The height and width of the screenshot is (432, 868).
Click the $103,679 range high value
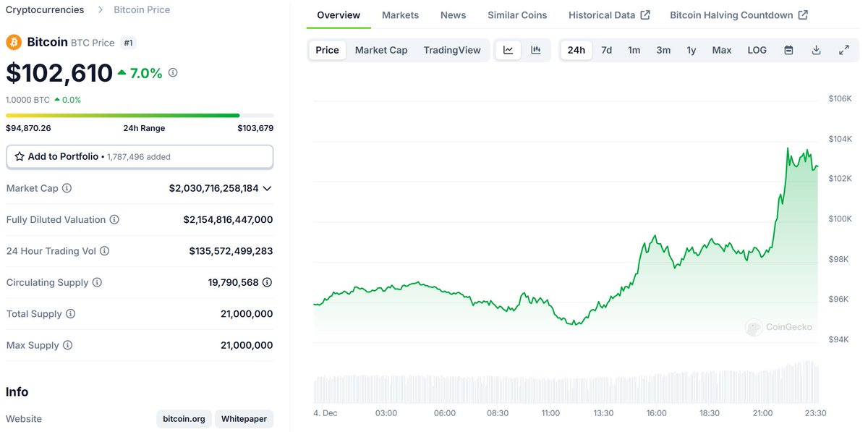tap(255, 128)
